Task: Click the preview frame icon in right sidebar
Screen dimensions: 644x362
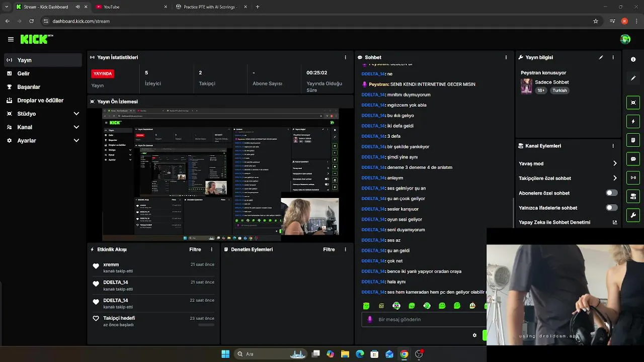Action: [x=633, y=103]
